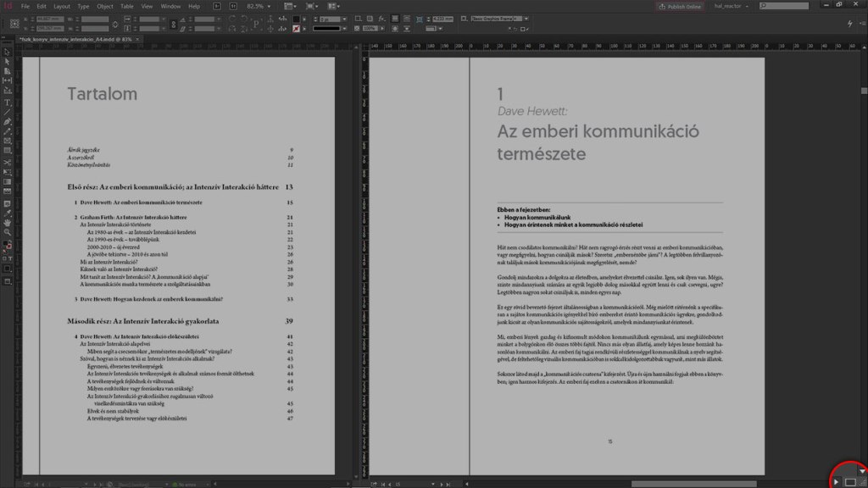Click the search field in the application bar
868x488 pixels.
click(x=784, y=6)
